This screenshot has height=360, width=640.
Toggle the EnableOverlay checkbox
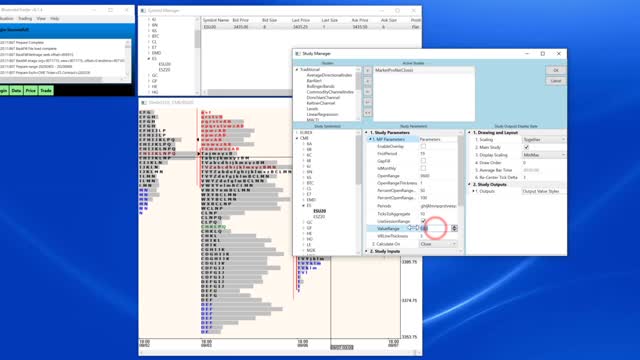click(423, 146)
